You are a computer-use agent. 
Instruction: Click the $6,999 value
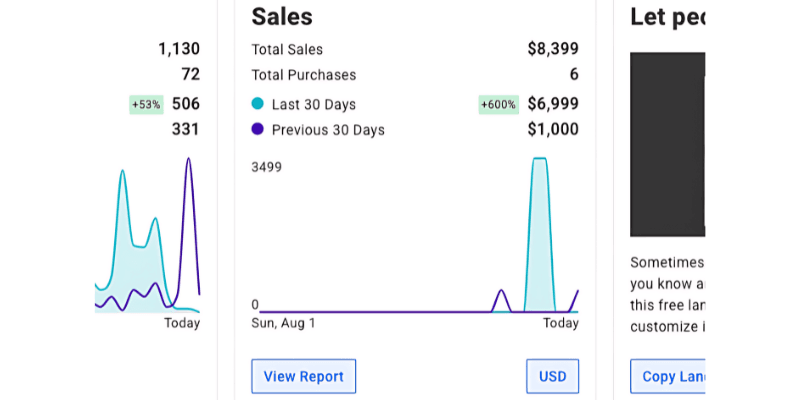[553, 104]
